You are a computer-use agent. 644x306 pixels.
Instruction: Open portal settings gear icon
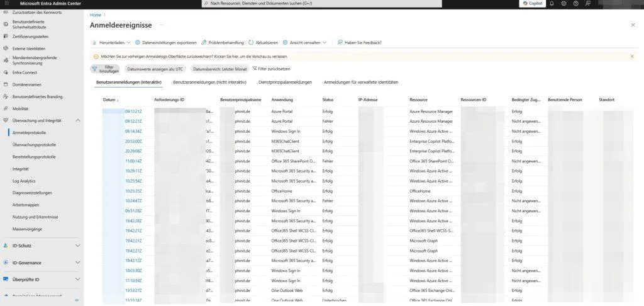point(563,3)
